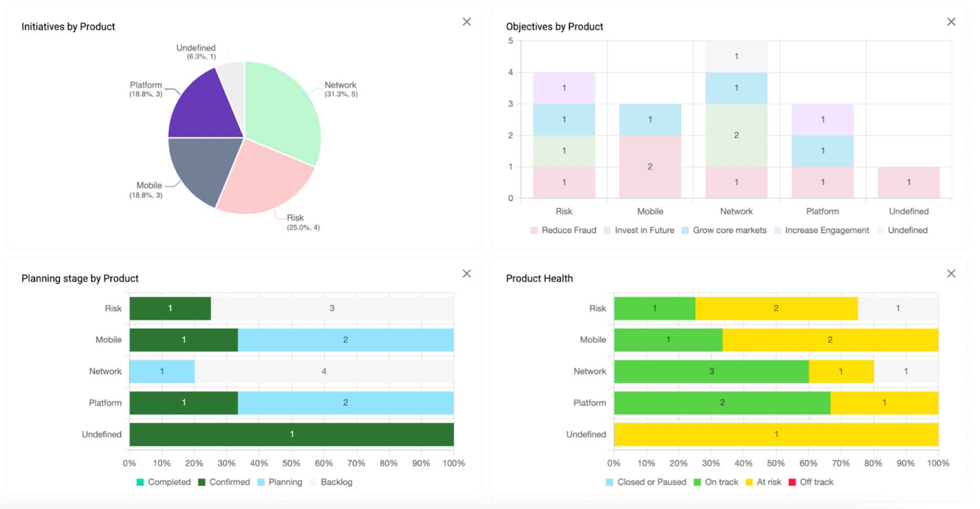Toggle Grow core markets legend item
This screenshot has width=980, height=509.
[724, 230]
